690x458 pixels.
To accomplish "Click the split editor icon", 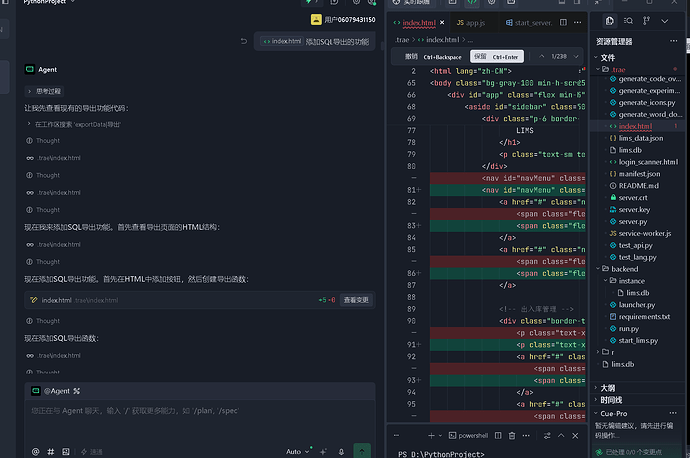I will (563, 22).
